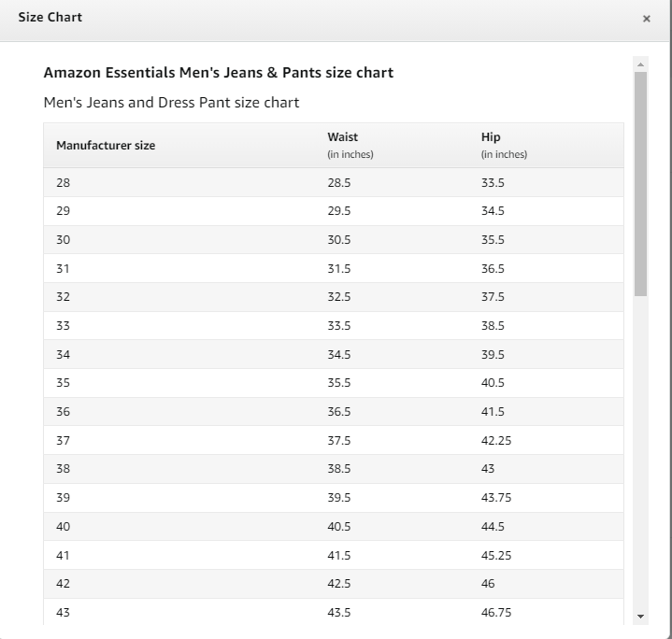Image resolution: width=672 pixels, height=639 pixels.
Task: Select hip value 44.5
Action: coord(493,526)
